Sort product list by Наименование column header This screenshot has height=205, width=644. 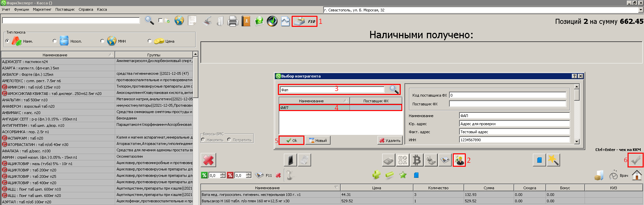(x=55, y=55)
